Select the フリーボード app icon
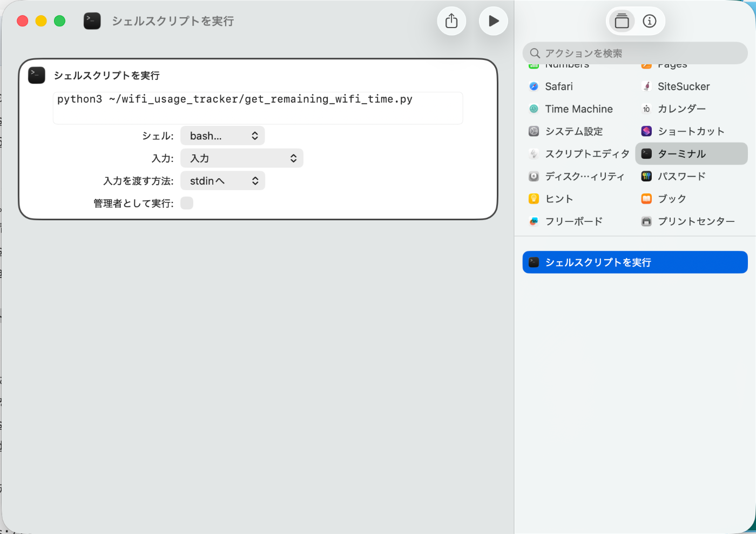This screenshot has width=756, height=534. coord(534,221)
